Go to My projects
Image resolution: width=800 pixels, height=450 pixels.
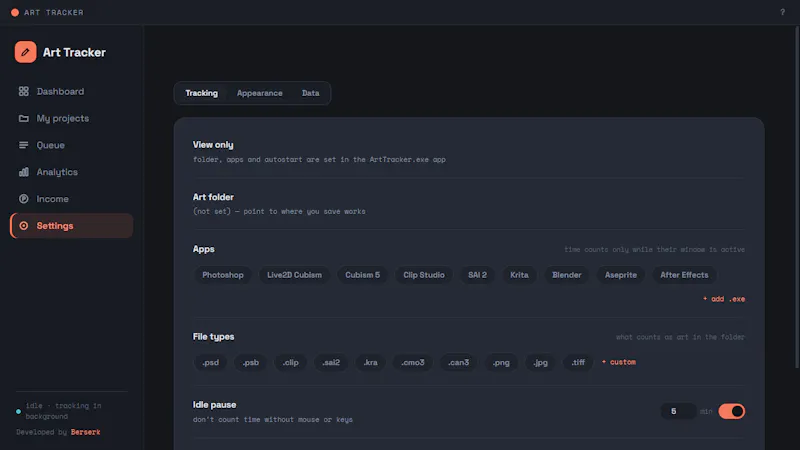[x=71, y=118]
